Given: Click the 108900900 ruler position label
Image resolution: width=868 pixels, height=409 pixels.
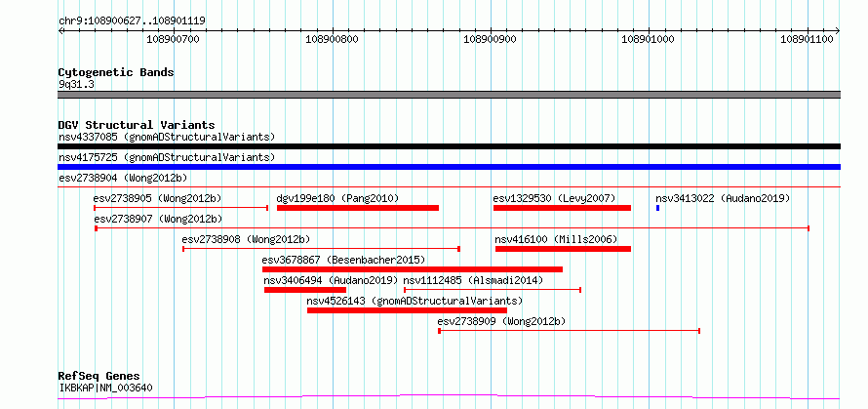Looking at the screenshot, I should tap(491, 39).
